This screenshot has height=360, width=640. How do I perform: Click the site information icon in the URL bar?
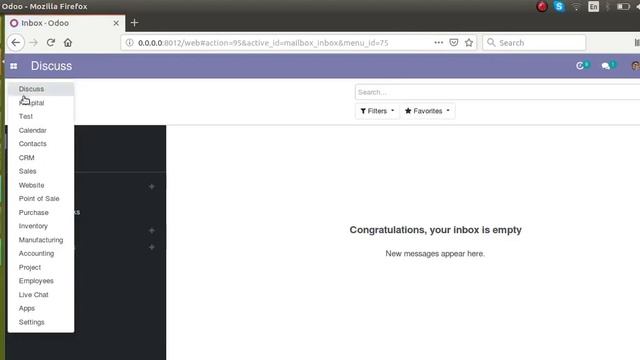[129, 42]
